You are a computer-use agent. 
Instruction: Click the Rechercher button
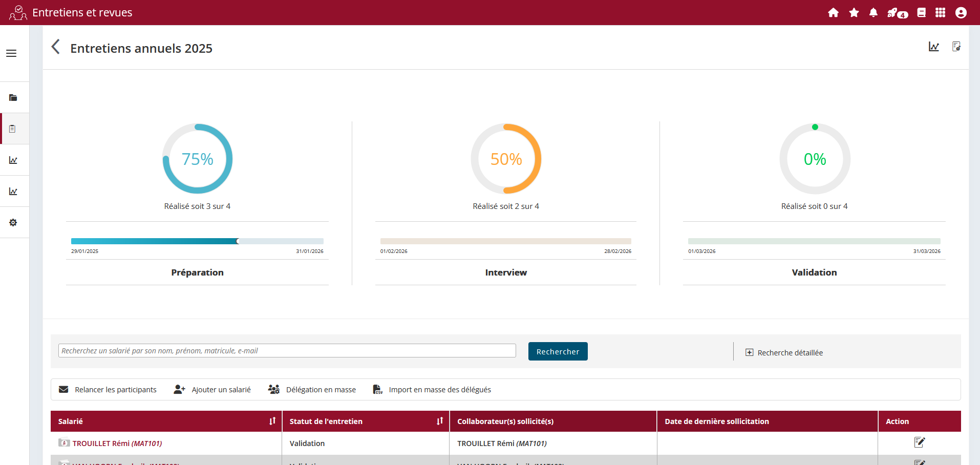click(x=558, y=351)
